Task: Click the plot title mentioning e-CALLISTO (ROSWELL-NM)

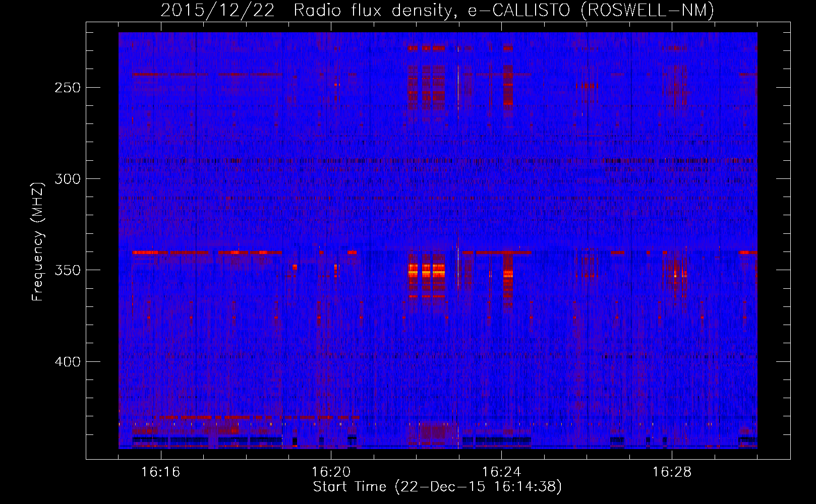Action: (437, 10)
